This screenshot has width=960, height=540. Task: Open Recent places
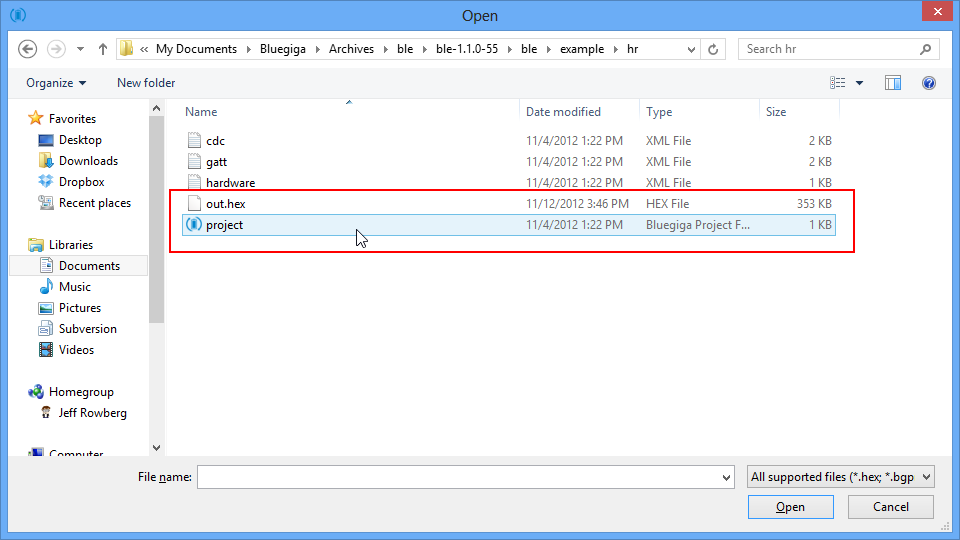95,203
